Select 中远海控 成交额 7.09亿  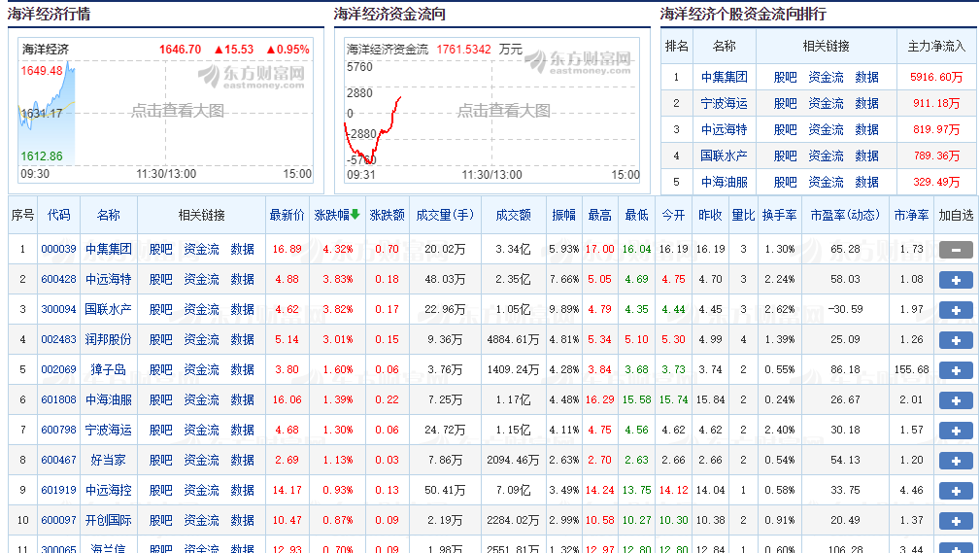pos(513,490)
